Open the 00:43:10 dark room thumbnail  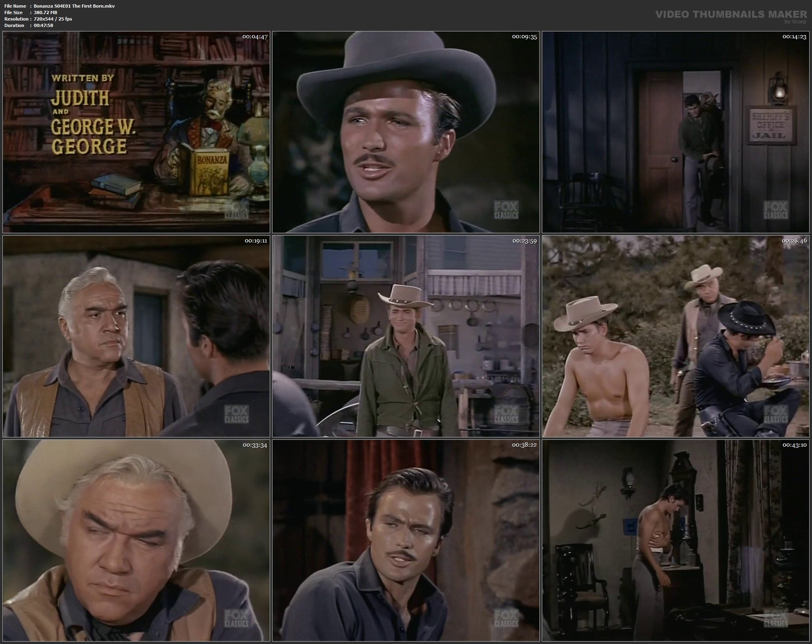676,540
